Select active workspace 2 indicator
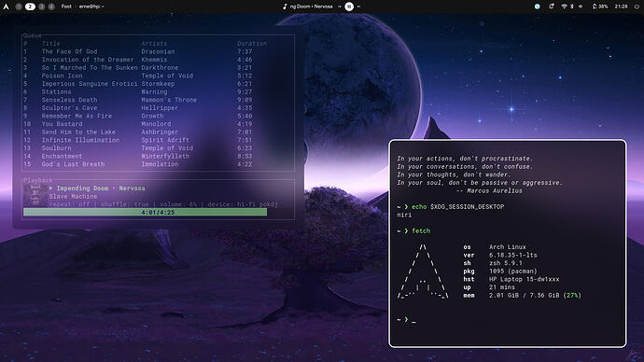 pyautogui.click(x=30, y=7)
